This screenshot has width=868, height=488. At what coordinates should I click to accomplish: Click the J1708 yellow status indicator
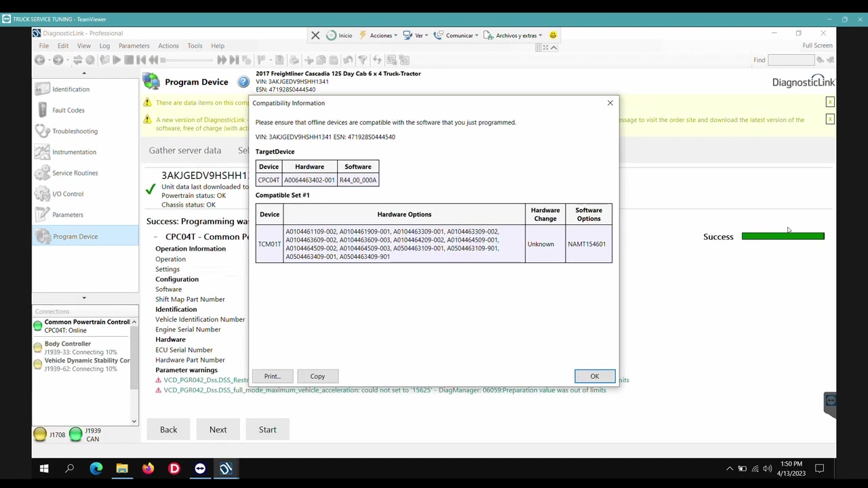40,434
